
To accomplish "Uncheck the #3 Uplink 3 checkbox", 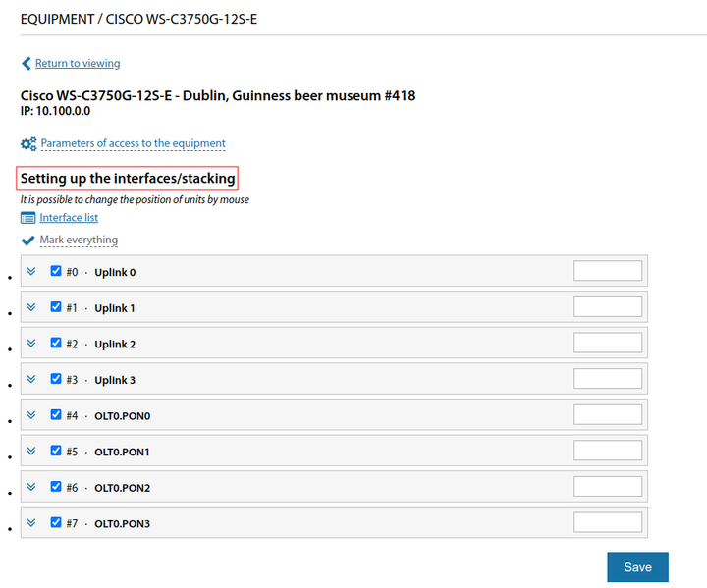I will 56,379.
